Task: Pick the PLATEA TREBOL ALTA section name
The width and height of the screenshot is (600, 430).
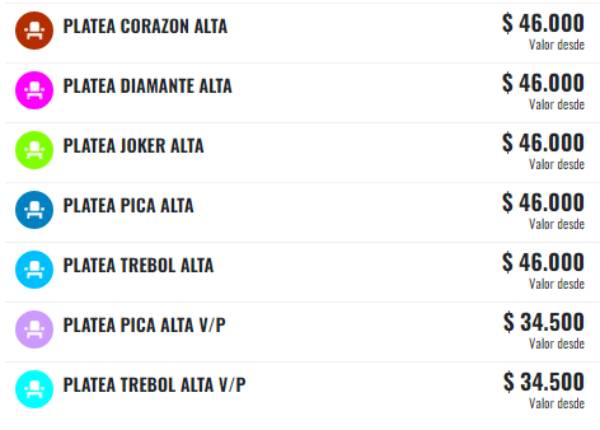Action: 138,266
